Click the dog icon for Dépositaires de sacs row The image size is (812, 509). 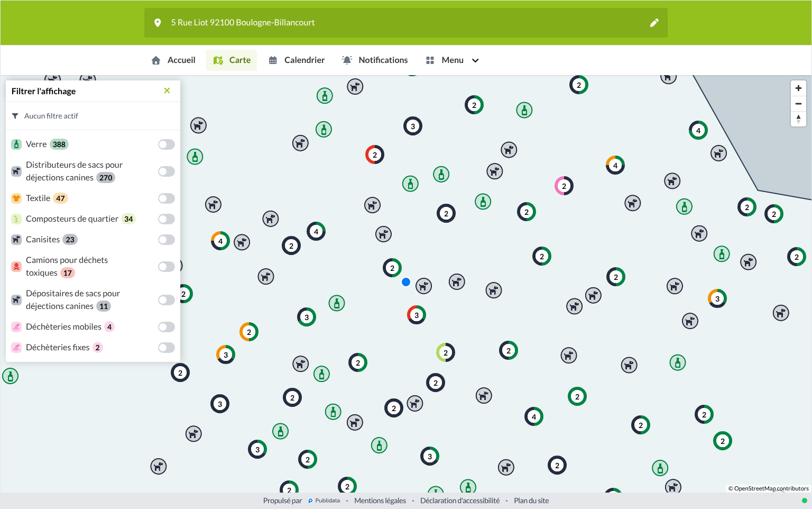(16, 300)
